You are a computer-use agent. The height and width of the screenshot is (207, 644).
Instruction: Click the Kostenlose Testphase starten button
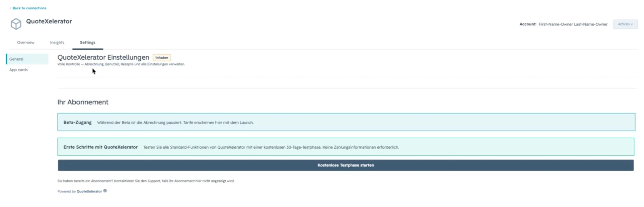pyautogui.click(x=346, y=165)
